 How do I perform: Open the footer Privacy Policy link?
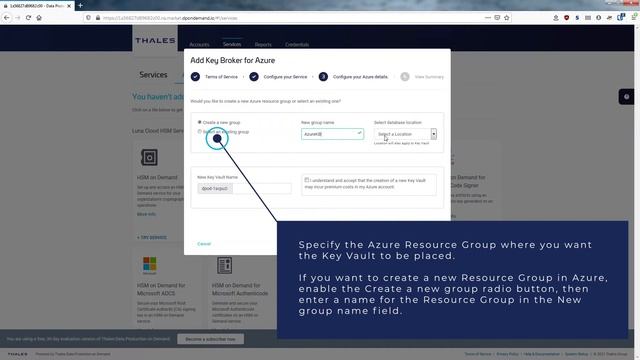click(x=507, y=354)
